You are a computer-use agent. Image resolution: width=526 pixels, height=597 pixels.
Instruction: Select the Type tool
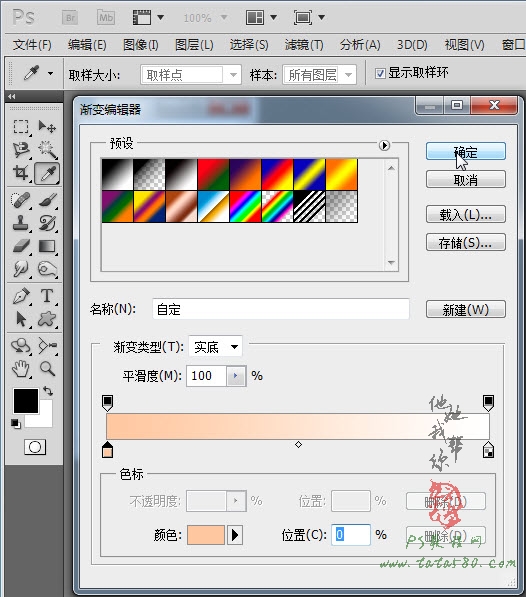click(x=47, y=296)
